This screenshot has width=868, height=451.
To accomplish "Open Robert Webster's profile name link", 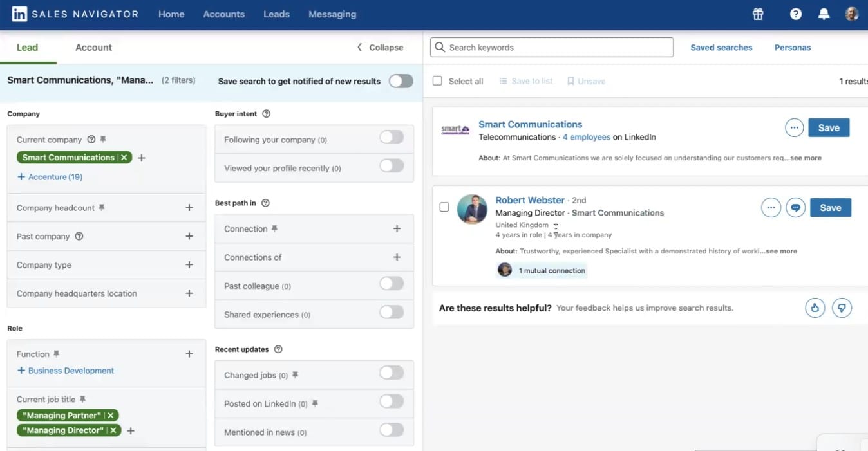I will [x=530, y=200].
